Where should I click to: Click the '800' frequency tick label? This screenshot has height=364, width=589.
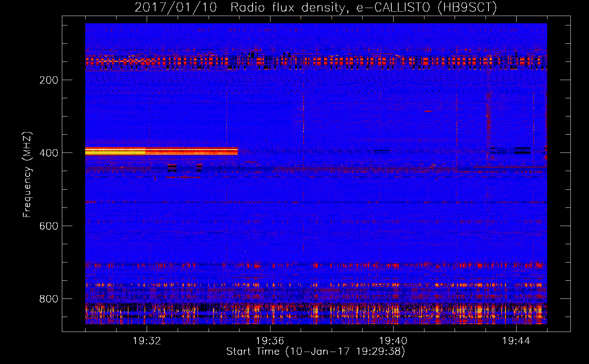[49, 299]
